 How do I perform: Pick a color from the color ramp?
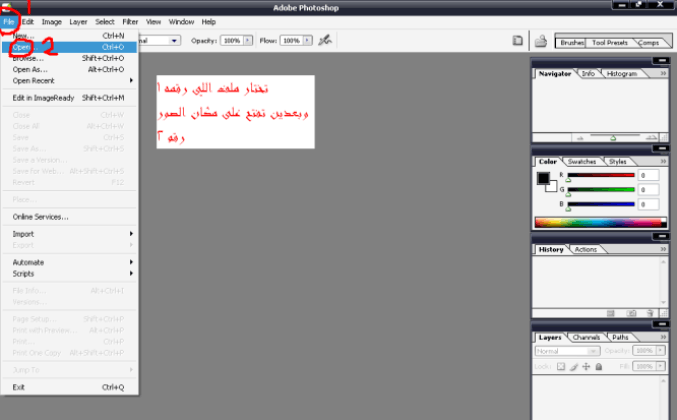click(x=600, y=223)
